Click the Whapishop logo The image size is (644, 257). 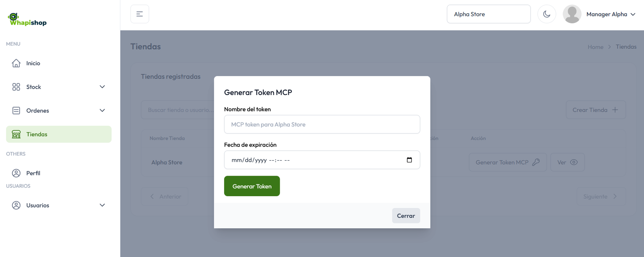27,19
